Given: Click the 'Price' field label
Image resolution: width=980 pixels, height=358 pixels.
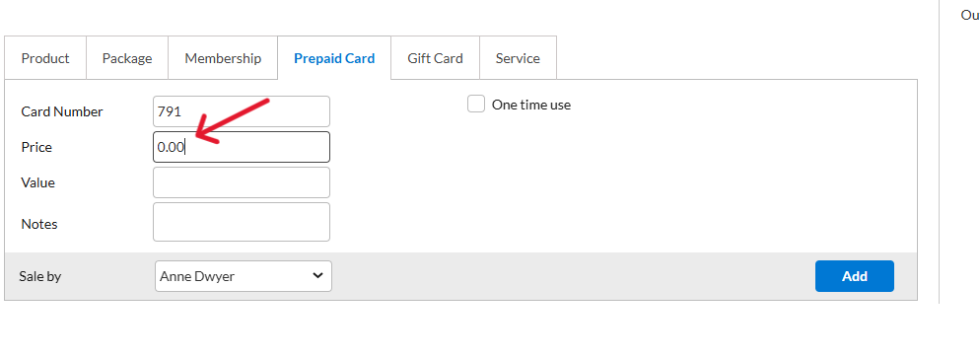Looking at the screenshot, I should tap(36, 148).
